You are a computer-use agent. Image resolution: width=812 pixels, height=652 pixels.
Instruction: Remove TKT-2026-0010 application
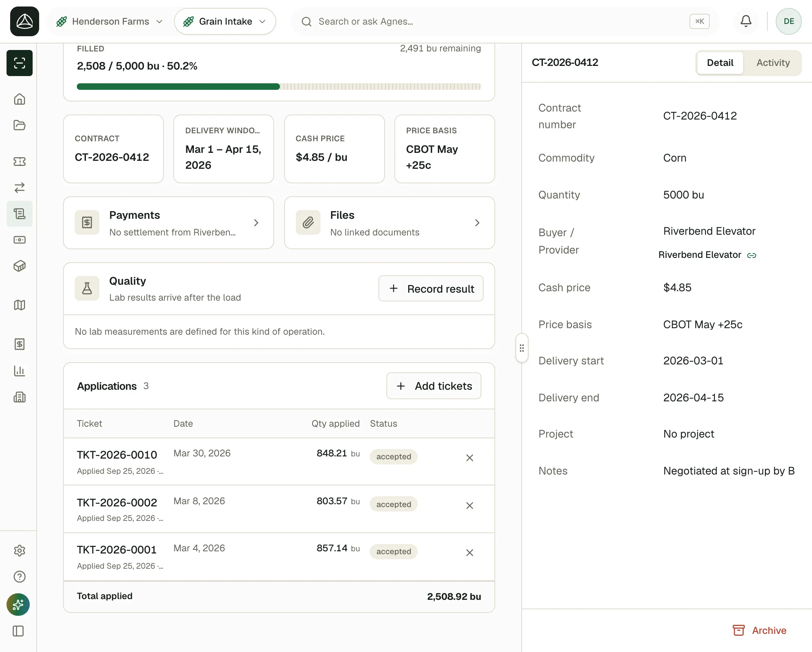coord(470,458)
